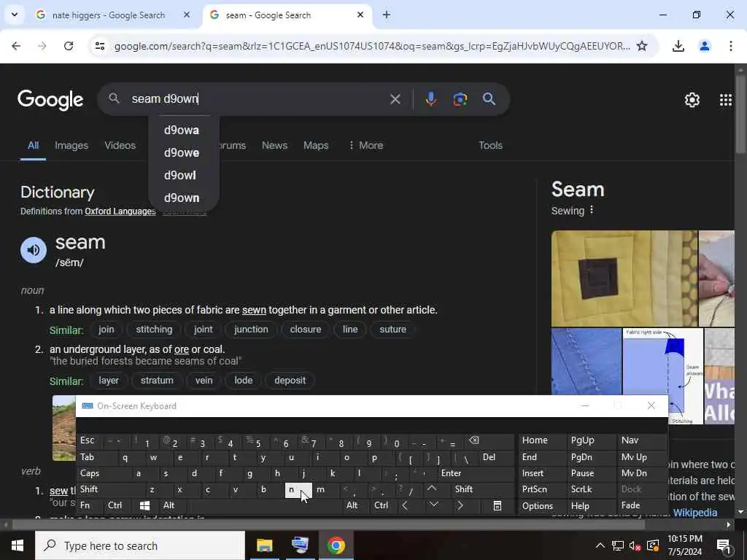Screen dimensions: 747x560
Task: Click the suture similar-word chip
Action: 393,330
